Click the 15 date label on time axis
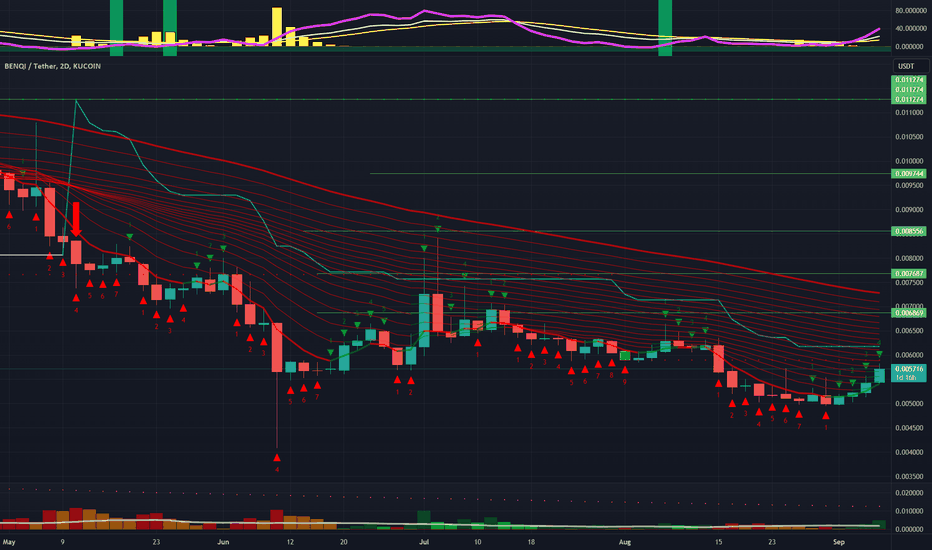 click(719, 542)
